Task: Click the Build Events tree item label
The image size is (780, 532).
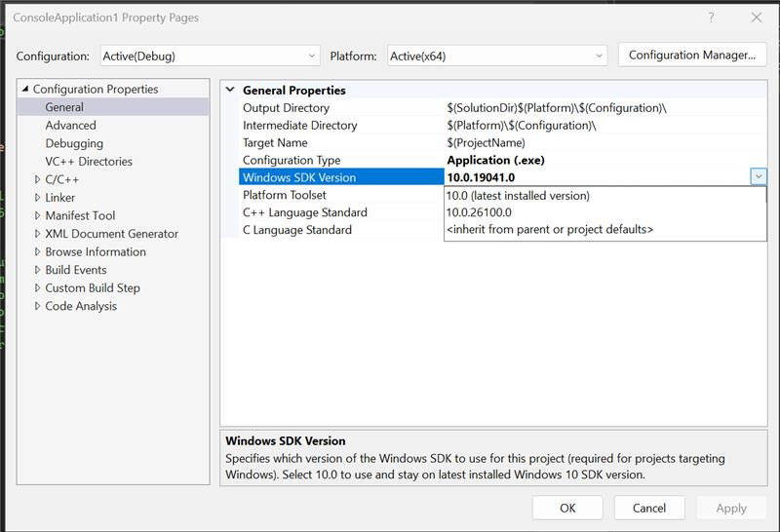Action: pos(76,270)
